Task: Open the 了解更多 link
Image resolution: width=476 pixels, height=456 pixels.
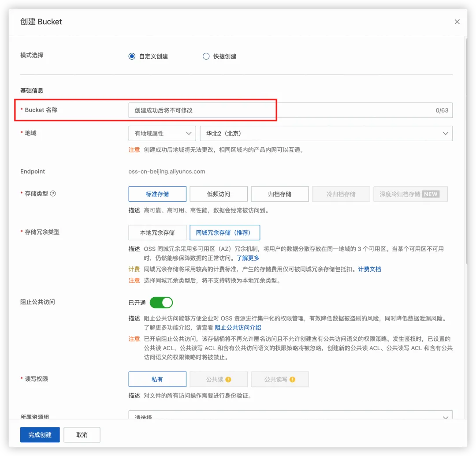Action: click(248, 258)
